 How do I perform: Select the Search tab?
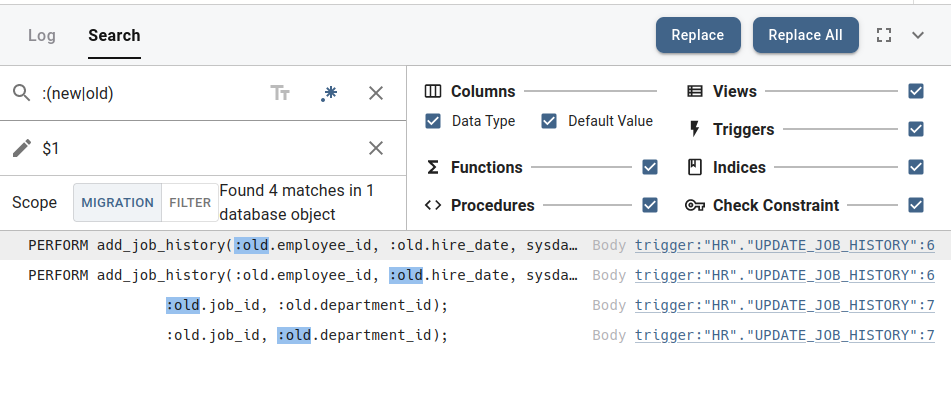click(x=114, y=36)
